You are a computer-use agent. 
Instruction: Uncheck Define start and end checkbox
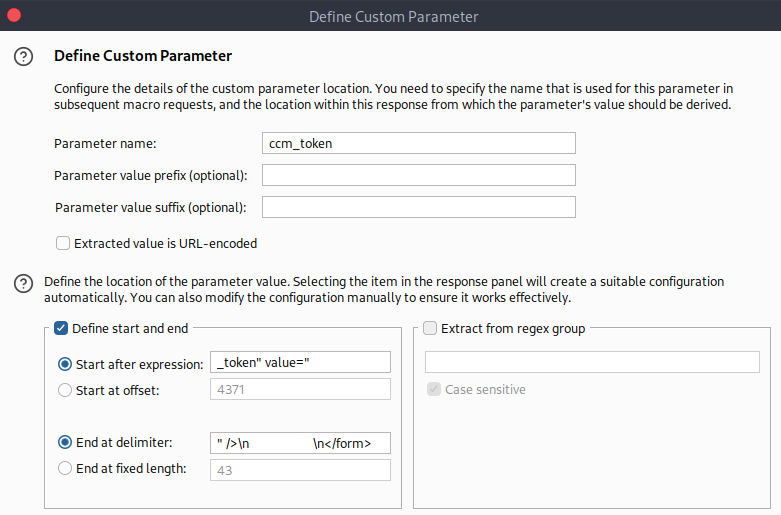pyautogui.click(x=61, y=328)
